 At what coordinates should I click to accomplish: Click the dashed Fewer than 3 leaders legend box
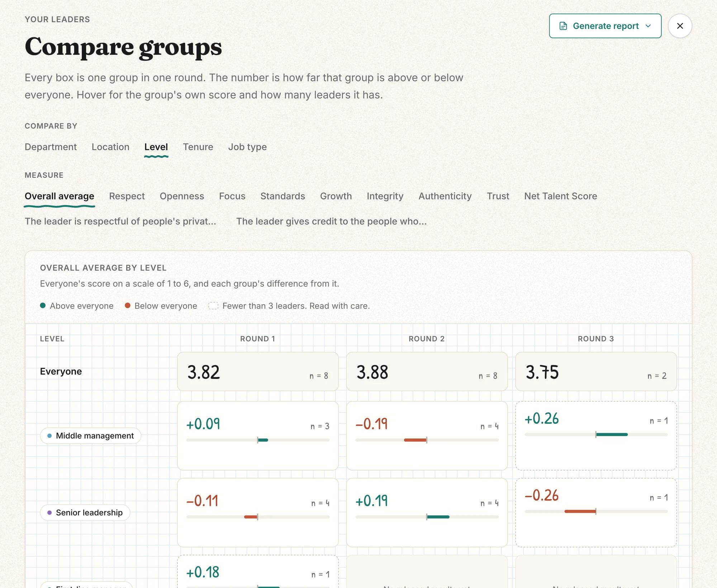tap(213, 306)
